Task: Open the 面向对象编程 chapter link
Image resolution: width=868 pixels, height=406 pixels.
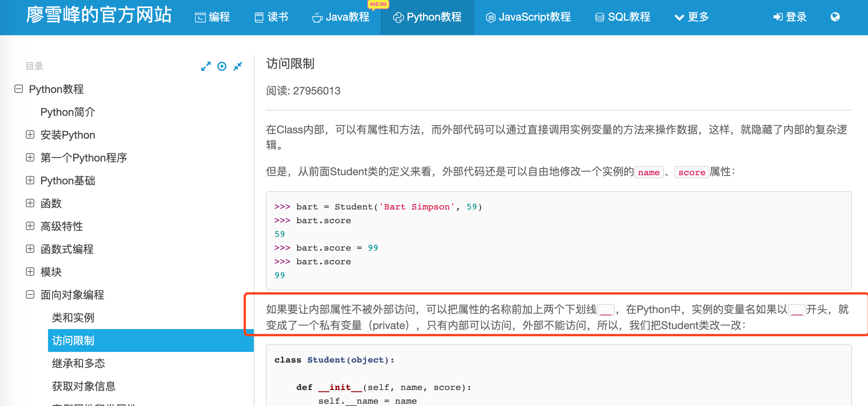Action: click(x=72, y=295)
